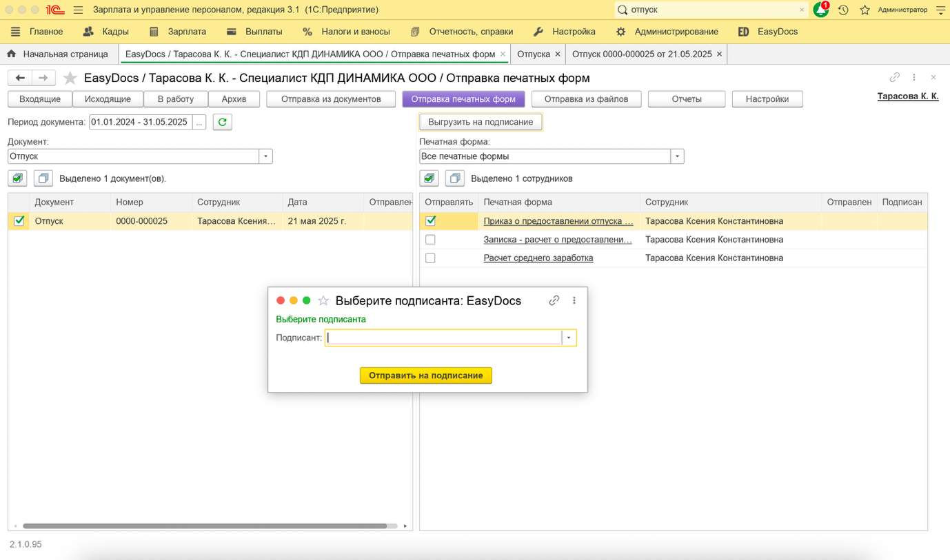Image resolution: width=950 pixels, height=560 pixels.
Task: Switch to the Отпуска tab
Action: coord(533,54)
